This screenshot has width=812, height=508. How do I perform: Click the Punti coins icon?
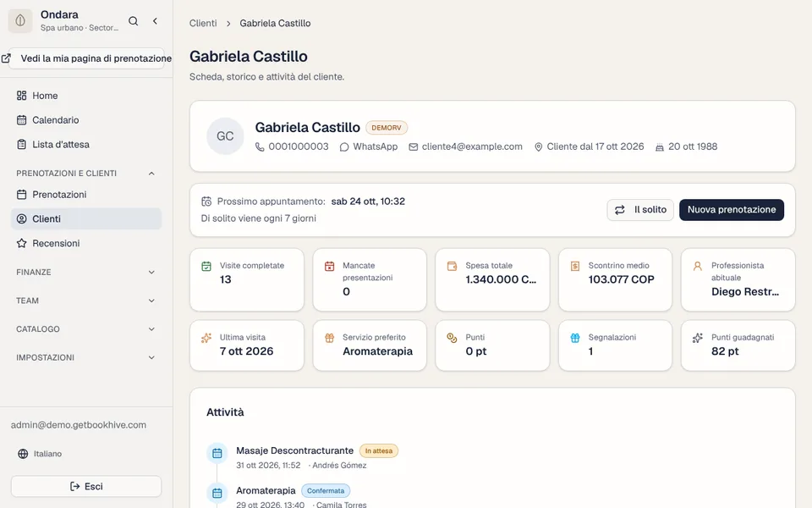[452, 338]
